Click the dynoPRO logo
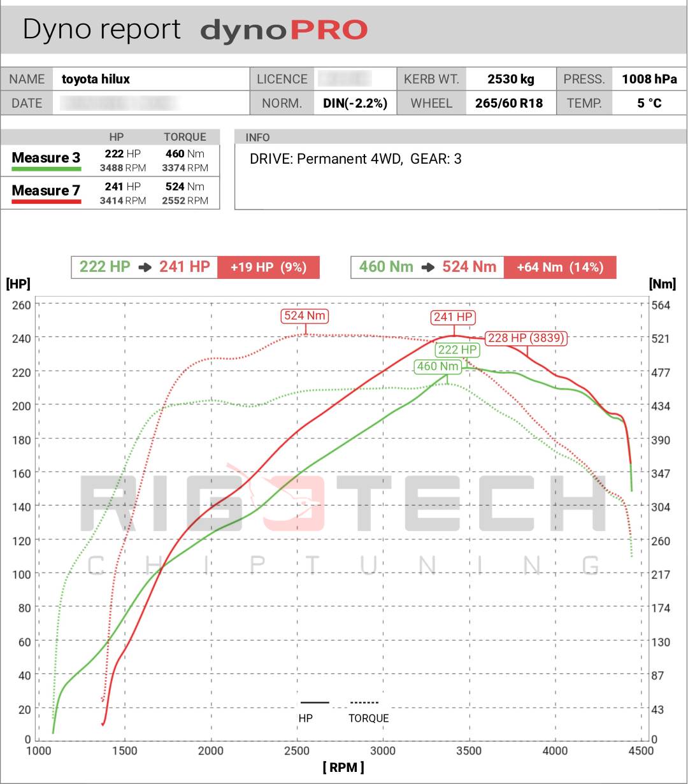The image size is (688, 784). (284, 31)
